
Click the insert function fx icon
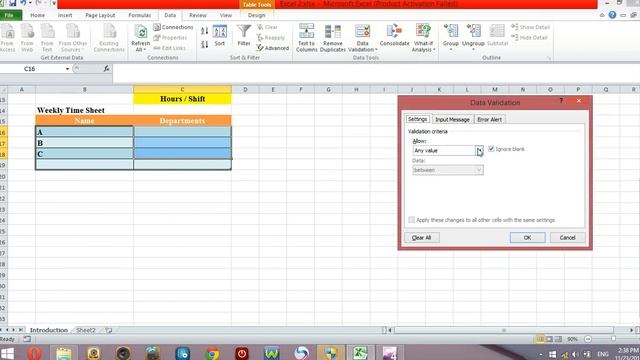(x=107, y=69)
